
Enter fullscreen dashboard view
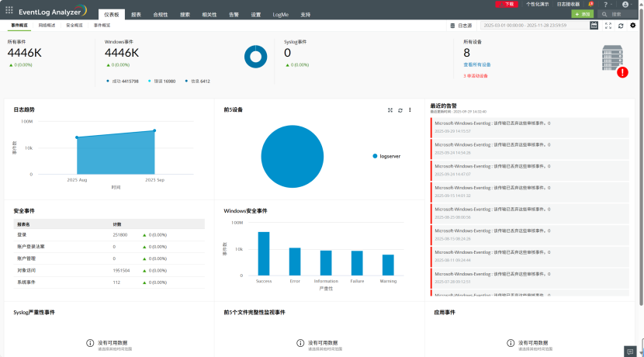(608, 25)
